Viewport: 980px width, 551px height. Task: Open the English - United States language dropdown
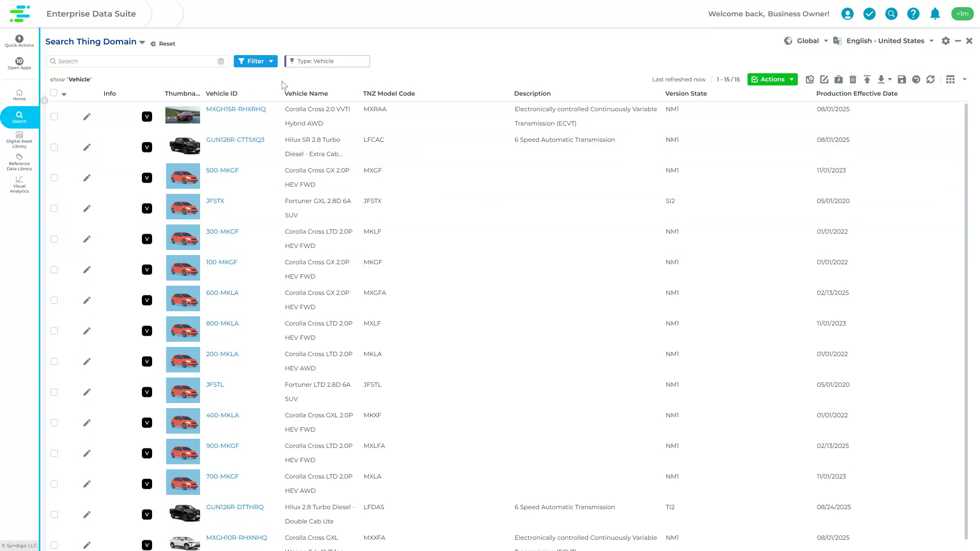[886, 41]
